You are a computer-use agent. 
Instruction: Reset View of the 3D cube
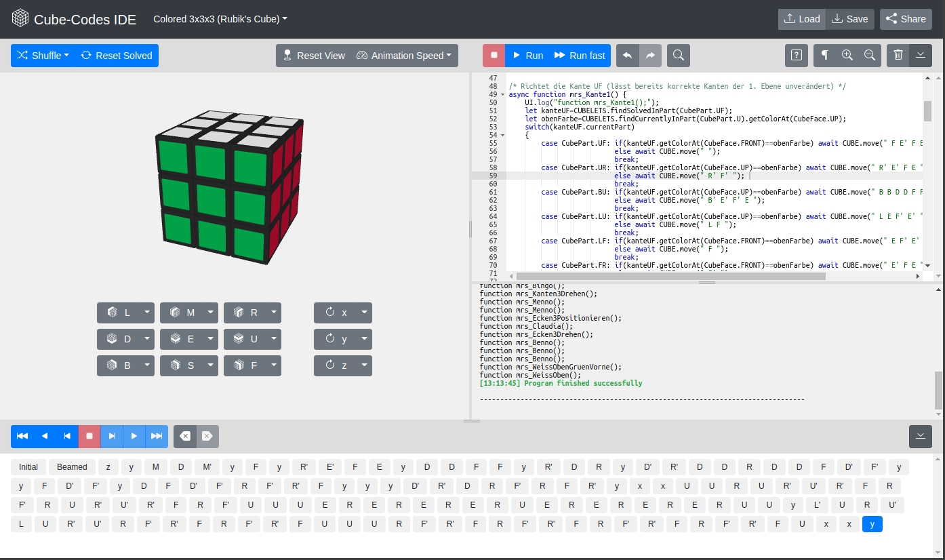[x=313, y=55]
